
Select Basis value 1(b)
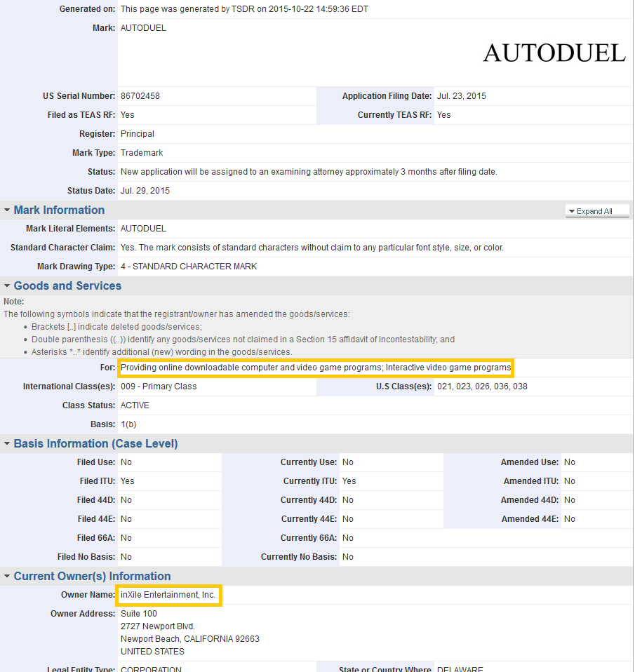coord(128,424)
